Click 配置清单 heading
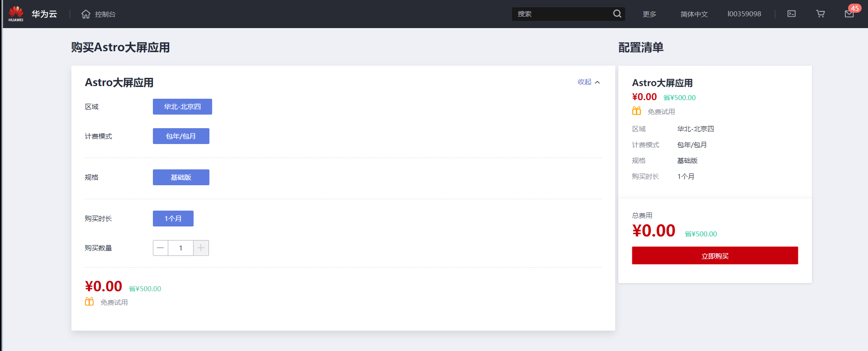 click(x=641, y=48)
